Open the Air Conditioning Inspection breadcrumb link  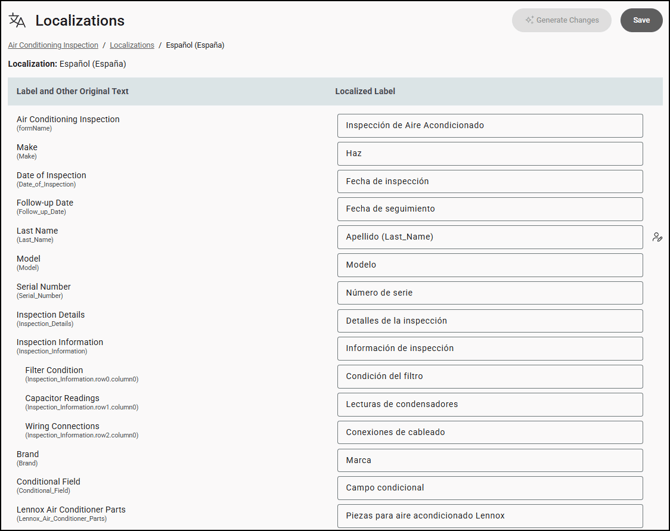click(x=53, y=45)
